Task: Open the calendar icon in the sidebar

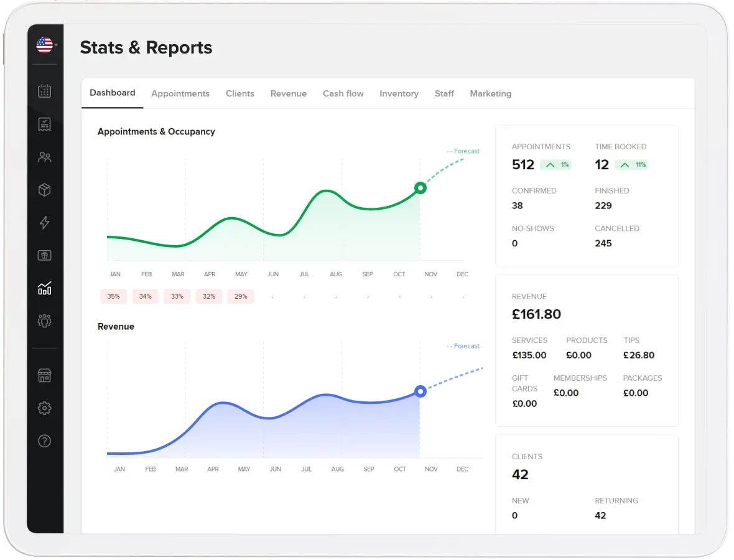Action: click(x=45, y=91)
